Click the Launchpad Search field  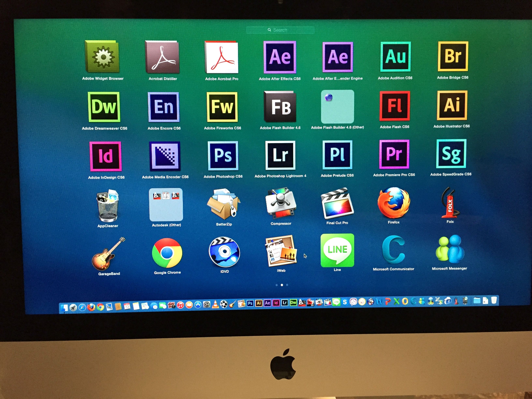tap(280, 30)
